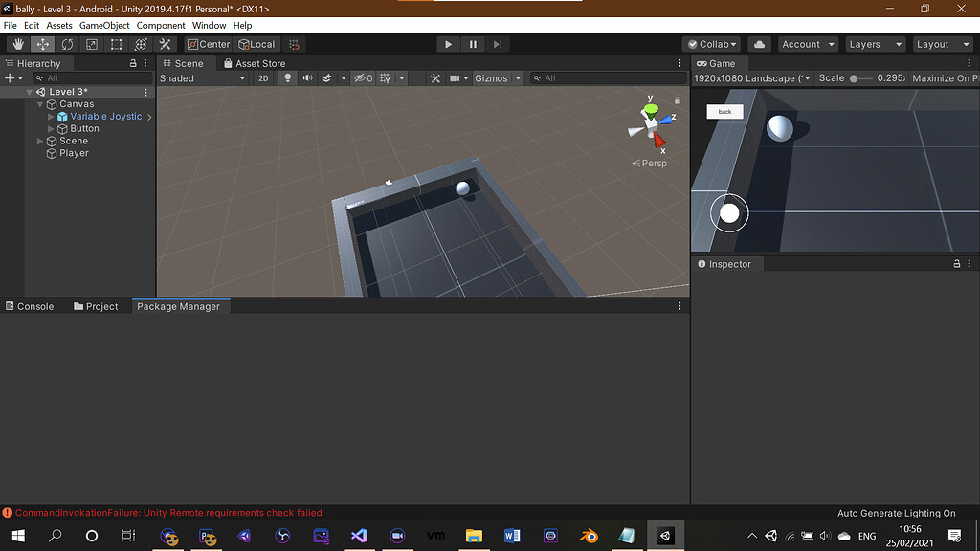Toggle Local handle orientation
Viewport: 980px width, 551px height.
click(x=256, y=44)
